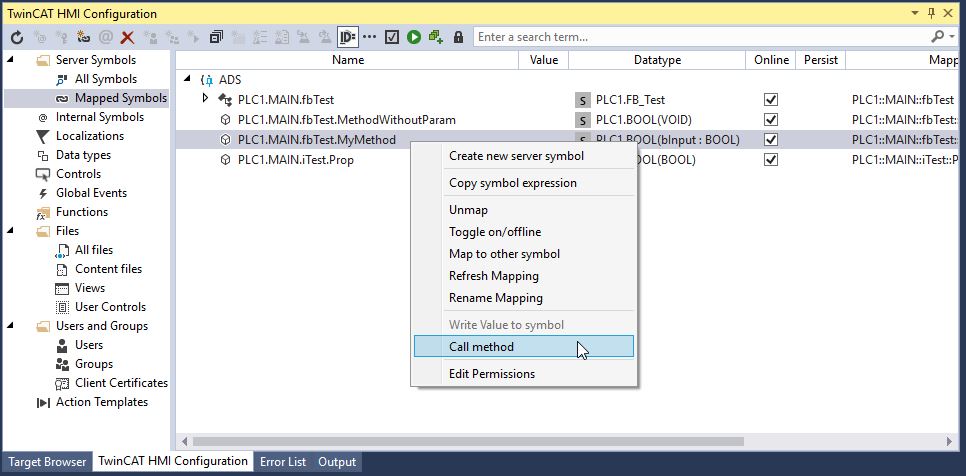Collapse the ADS root node
The width and height of the screenshot is (966, 476).
pos(187,79)
